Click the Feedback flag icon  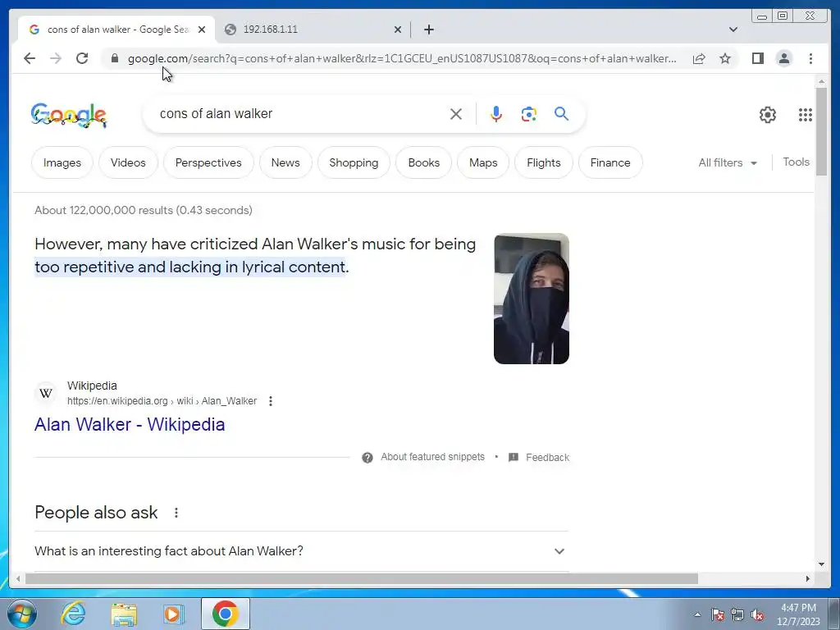tap(514, 457)
